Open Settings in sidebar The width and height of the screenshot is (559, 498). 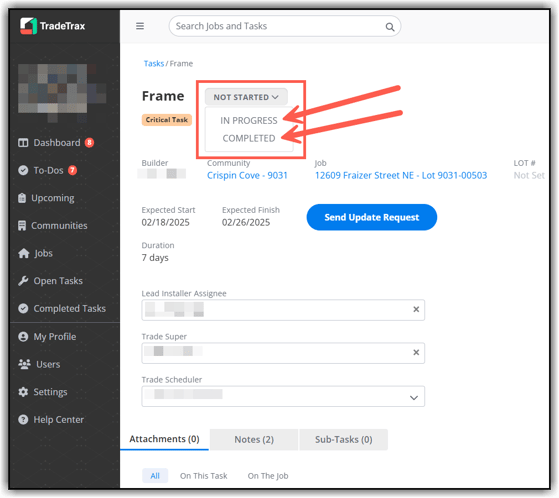click(x=50, y=392)
